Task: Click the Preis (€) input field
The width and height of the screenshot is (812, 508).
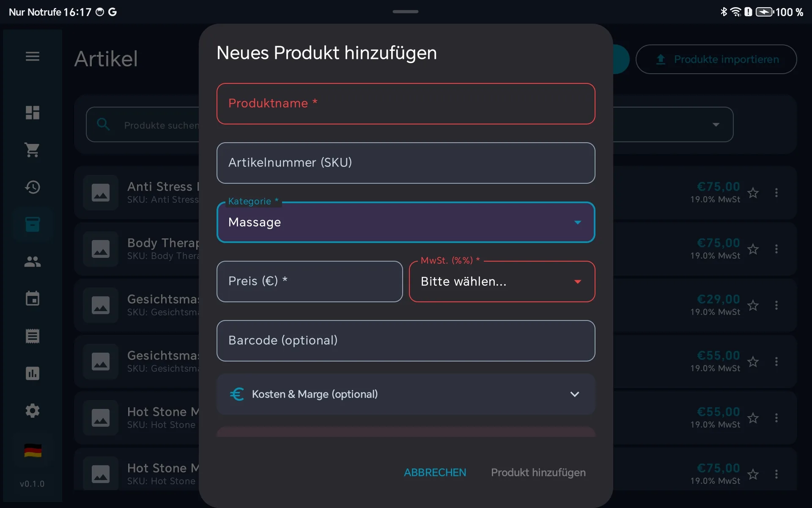Action: [310, 282]
